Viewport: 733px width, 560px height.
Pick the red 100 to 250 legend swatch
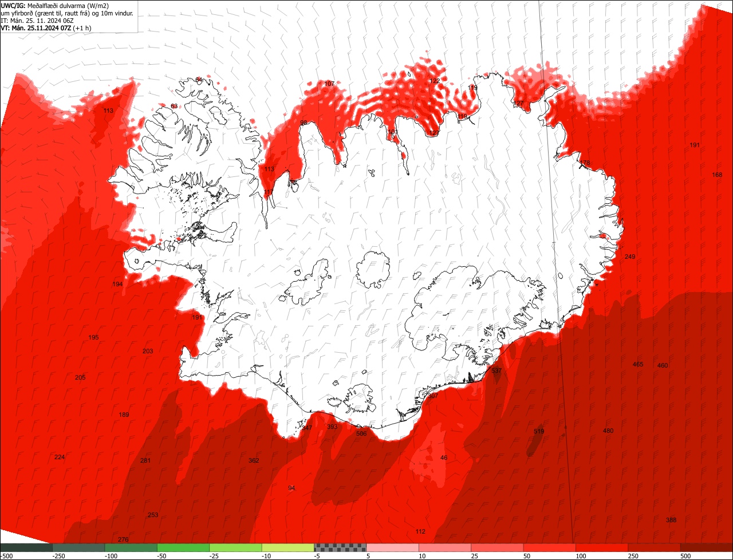pyautogui.click(x=602, y=547)
